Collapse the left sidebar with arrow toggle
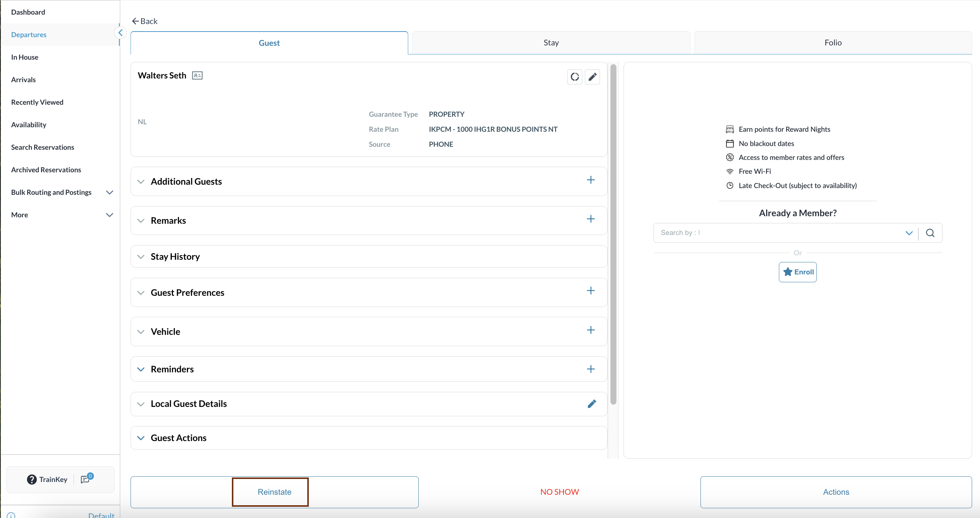Viewport: 980px width, 518px height. pyautogui.click(x=120, y=33)
